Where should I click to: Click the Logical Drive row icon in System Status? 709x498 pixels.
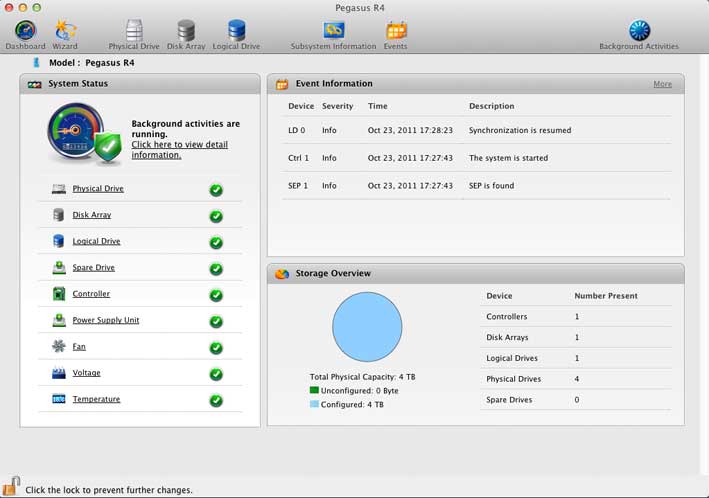pyautogui.click(x=59, y=241)
